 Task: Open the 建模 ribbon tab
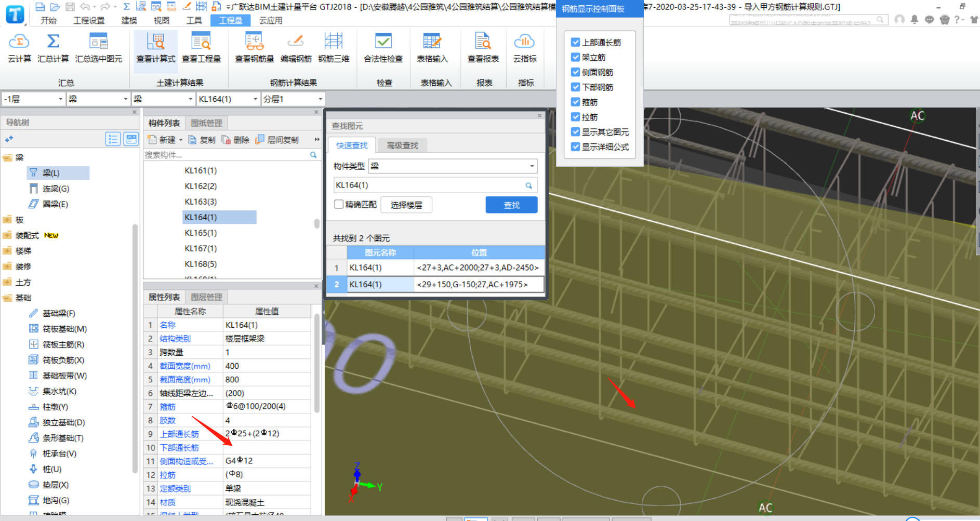pyautogui.click(x=129, y=20)
